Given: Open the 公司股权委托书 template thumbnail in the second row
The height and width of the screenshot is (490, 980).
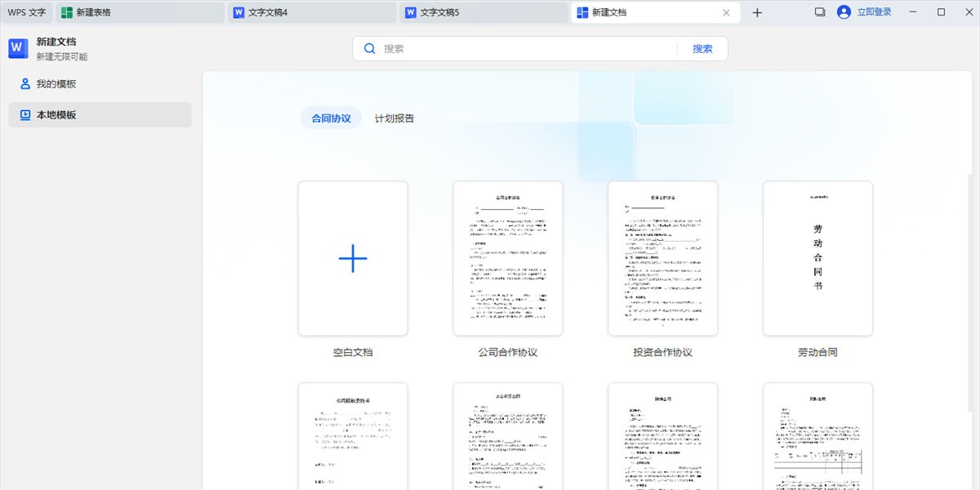Looking at the screenshot, I should click(x=353, y=436).
